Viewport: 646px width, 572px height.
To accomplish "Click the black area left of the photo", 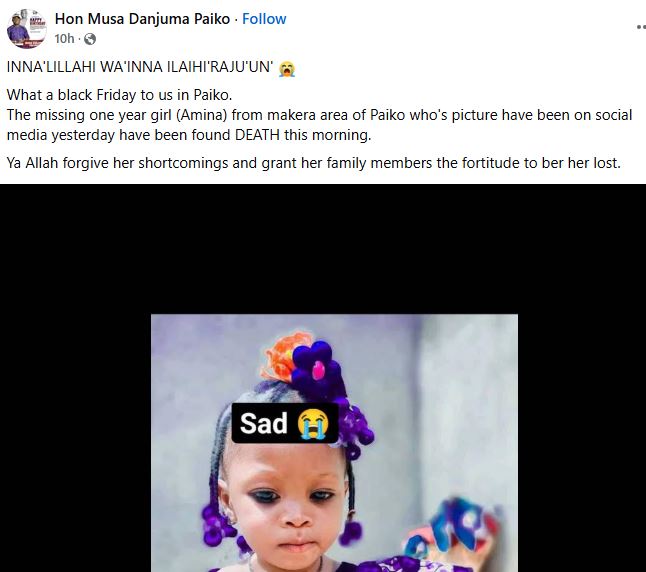I will [x=75, y=400].
